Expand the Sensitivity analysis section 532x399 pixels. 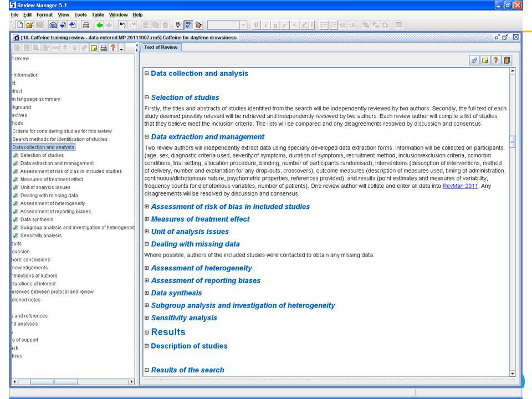pos(146,318)
